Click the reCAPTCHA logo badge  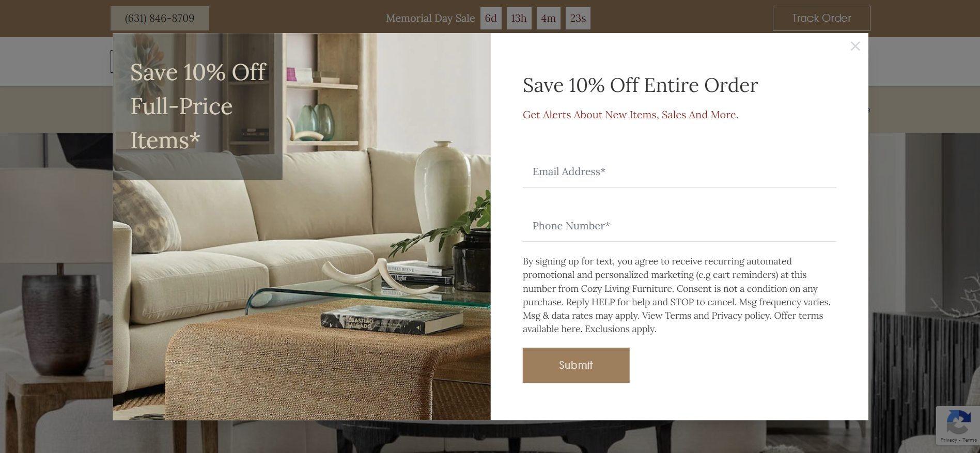pos(958,422)
